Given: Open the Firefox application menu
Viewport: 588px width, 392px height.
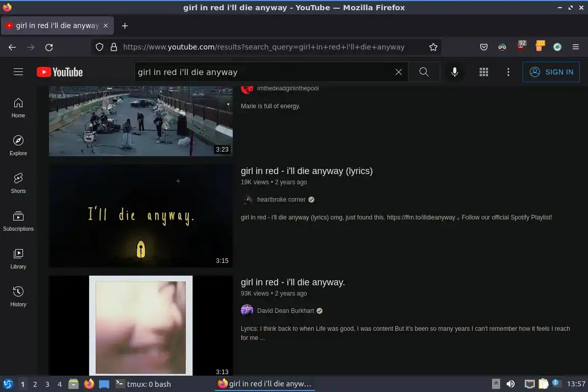Looking at the screenshot, I should [576, 47].
